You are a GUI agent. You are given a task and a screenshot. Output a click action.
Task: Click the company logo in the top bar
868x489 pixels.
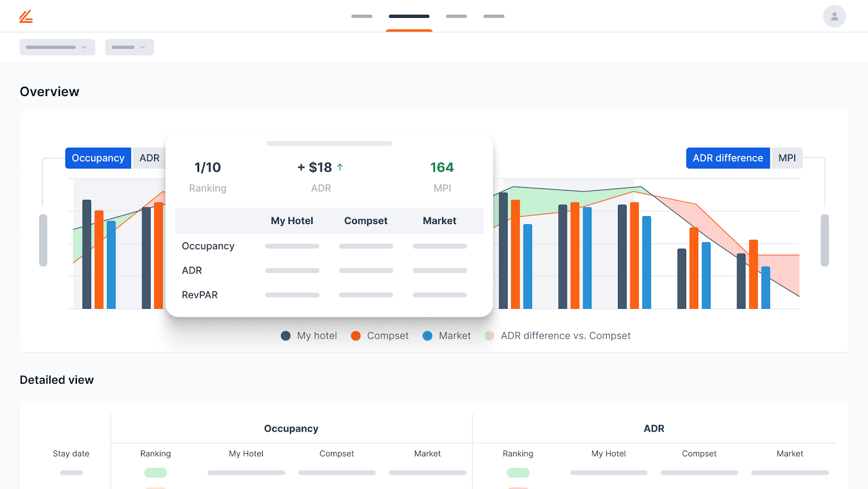tap(25, 16)
